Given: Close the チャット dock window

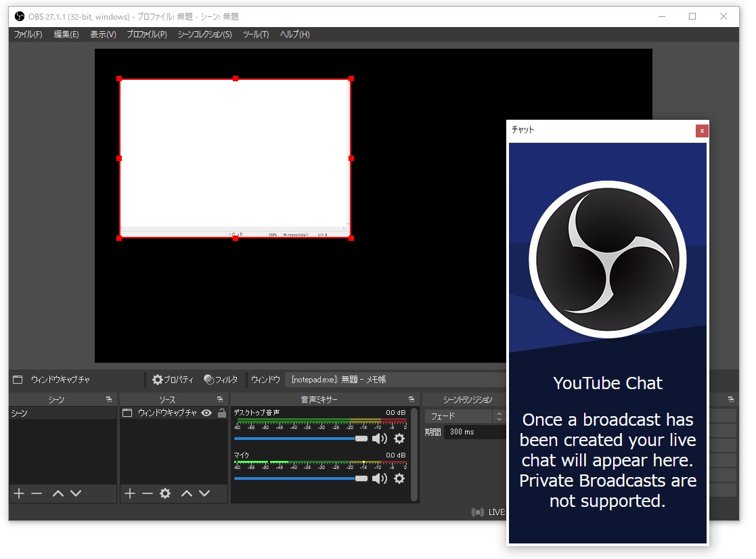Looking at the screenshot, I should point(702,131).
